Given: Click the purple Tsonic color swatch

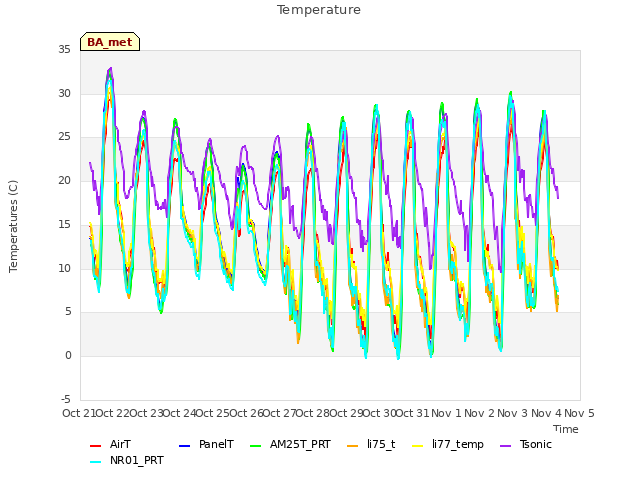Looking at the screenshot, I should [x=505, y=445].
